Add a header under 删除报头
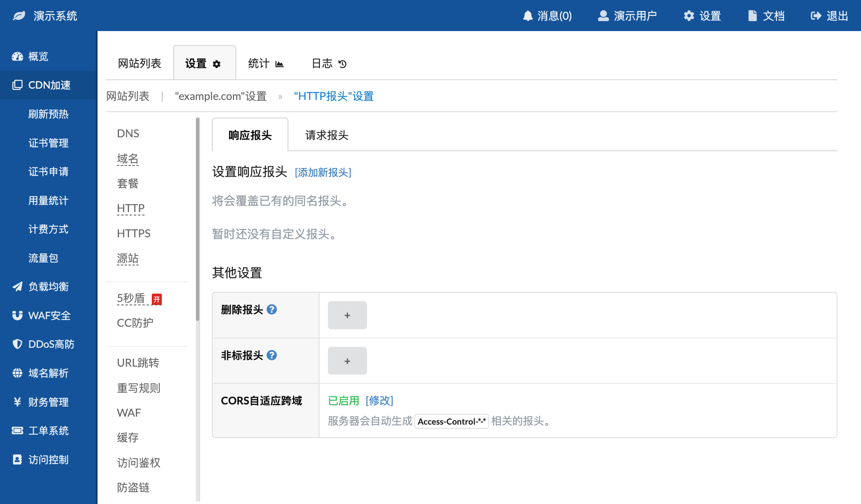The height and width of the screenshot is (504, 861). coord(347,315)
